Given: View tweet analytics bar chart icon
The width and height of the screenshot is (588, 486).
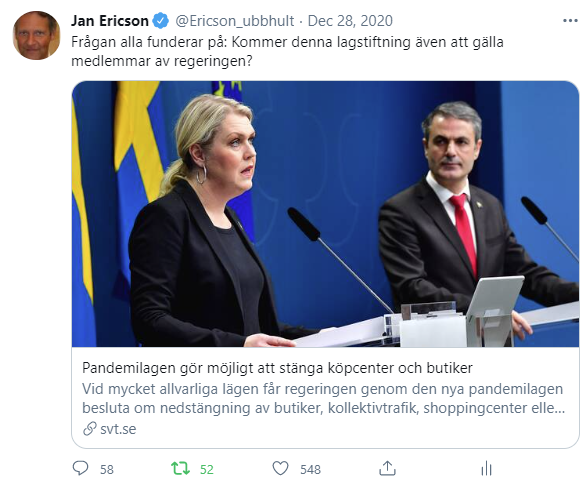Looking at the screenshot, I should [486, 469].
